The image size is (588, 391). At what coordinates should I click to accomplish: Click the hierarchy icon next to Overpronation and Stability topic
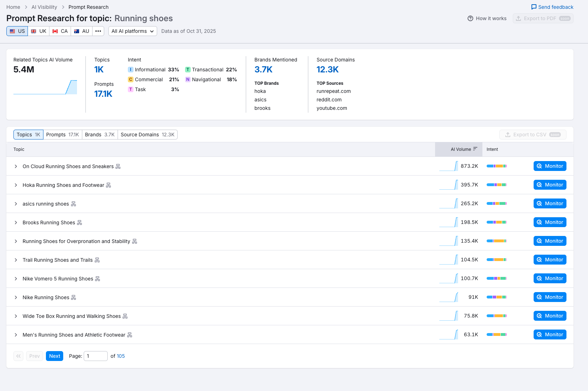coord(135,241)
